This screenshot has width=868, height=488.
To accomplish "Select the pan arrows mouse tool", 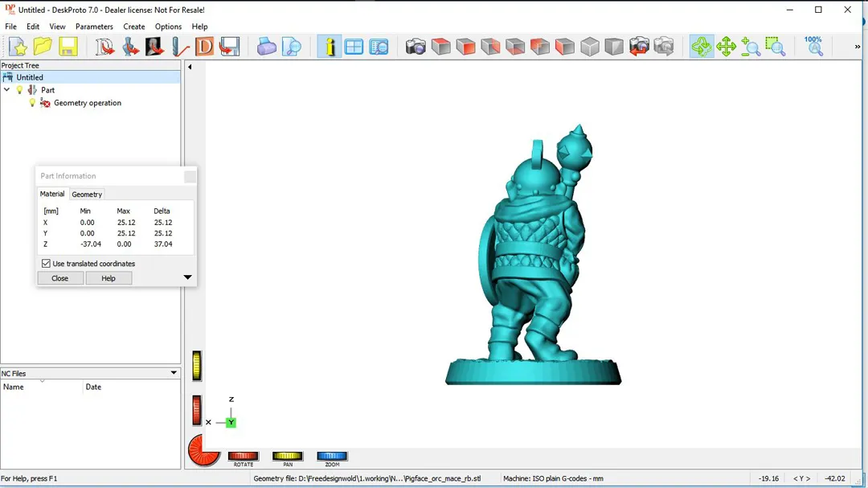I will pyautogui.click(x=727, y=47).
